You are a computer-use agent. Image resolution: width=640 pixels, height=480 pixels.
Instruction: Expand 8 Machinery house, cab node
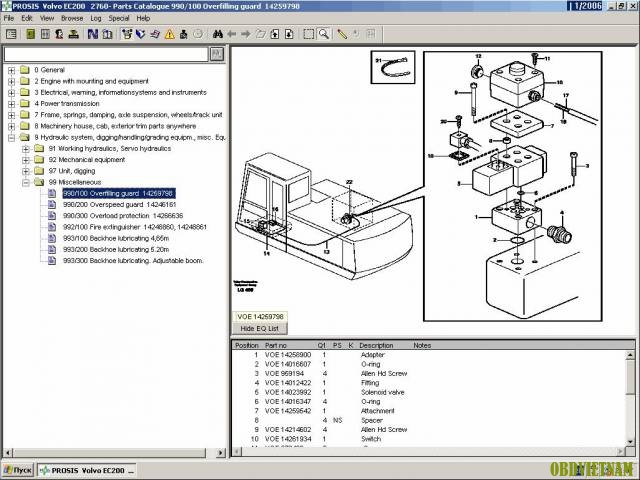[11, 127]
